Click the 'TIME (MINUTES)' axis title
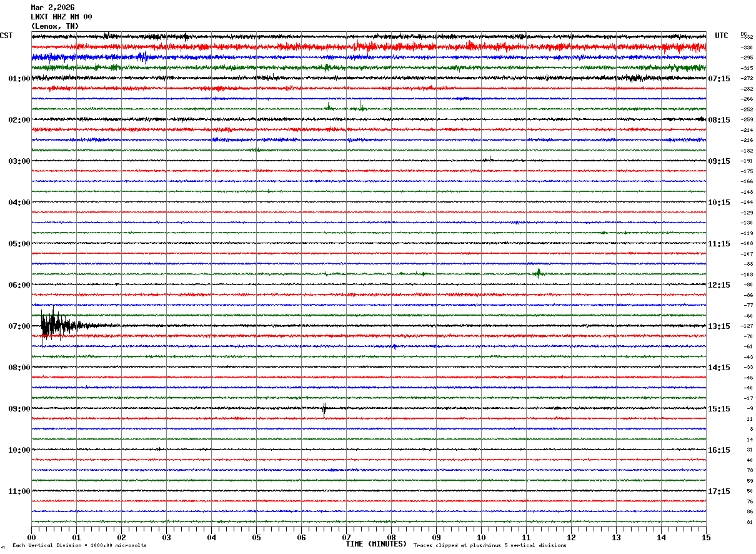 click(376, 544)
